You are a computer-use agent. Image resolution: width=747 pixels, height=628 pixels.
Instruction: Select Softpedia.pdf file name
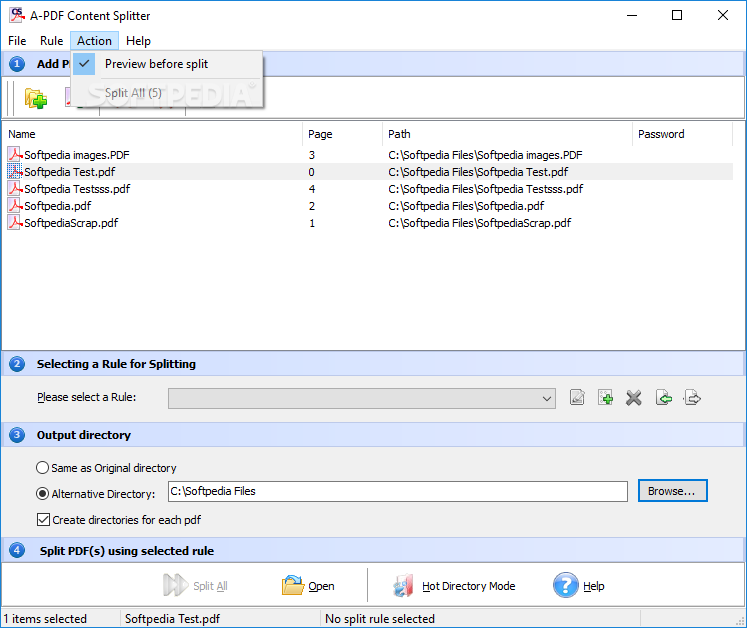pyautogui.click(x=58, y=206)
